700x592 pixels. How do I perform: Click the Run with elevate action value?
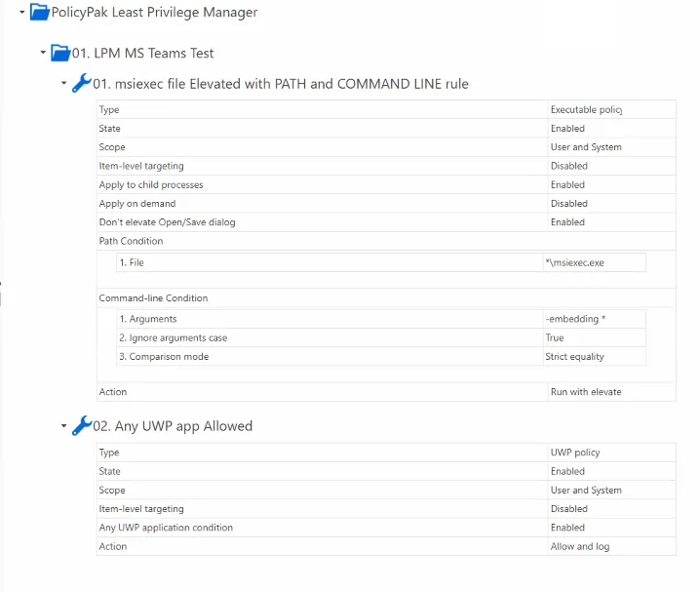click(x=585, y=392)
